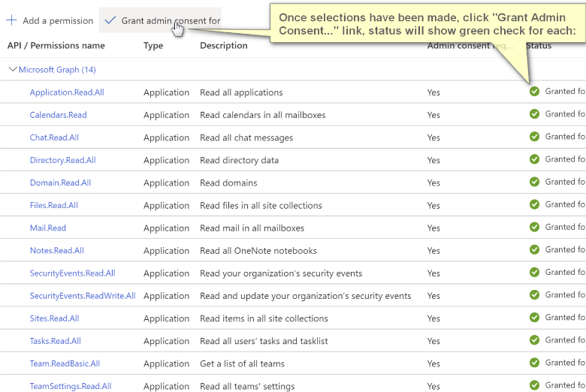This screenshot has width=586, height=392.
Task: Click description 'Read items in all site collections'
Action: tap(264, 318)
